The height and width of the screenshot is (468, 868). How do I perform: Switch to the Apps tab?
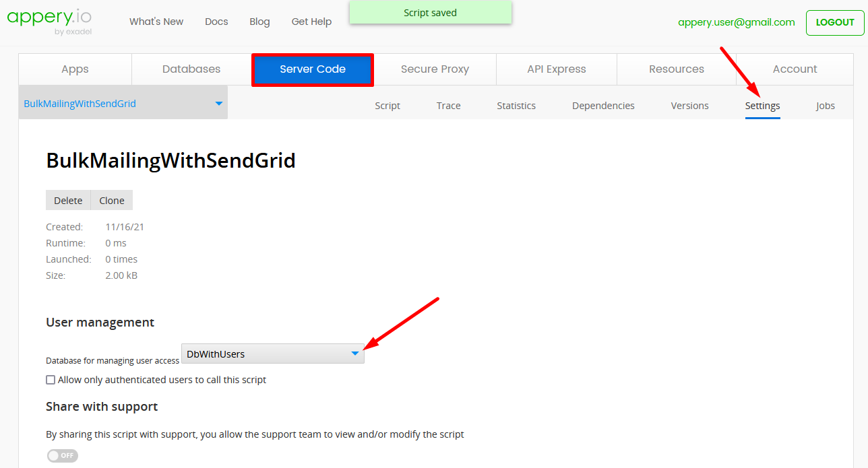point(75,69)
